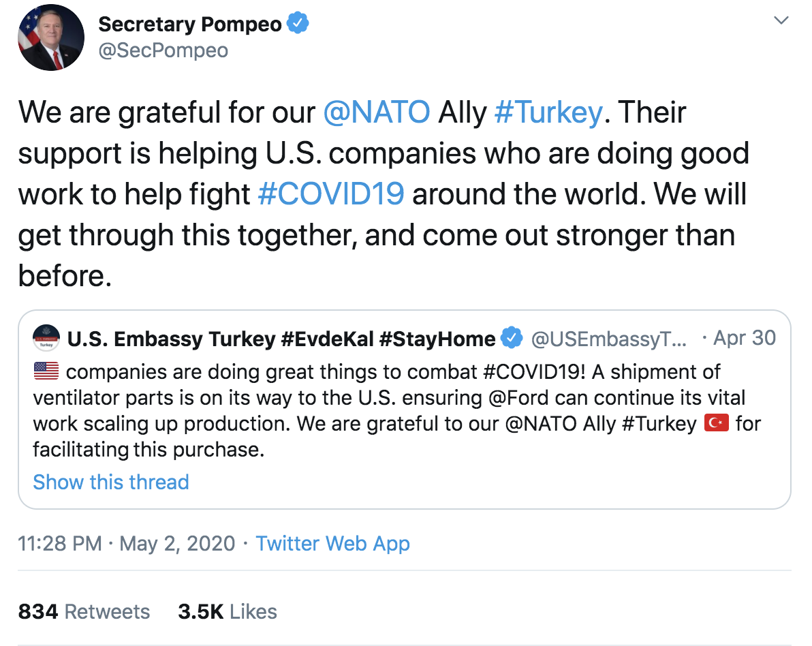
Task: Click the #COVID19 hashtag in main tweet
Action: pyautogui.click(x=332, y=194)
